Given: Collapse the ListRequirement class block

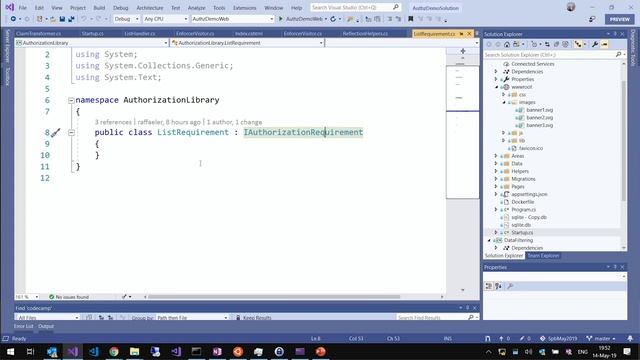Looking at the screenshot, I should point(71,132).
